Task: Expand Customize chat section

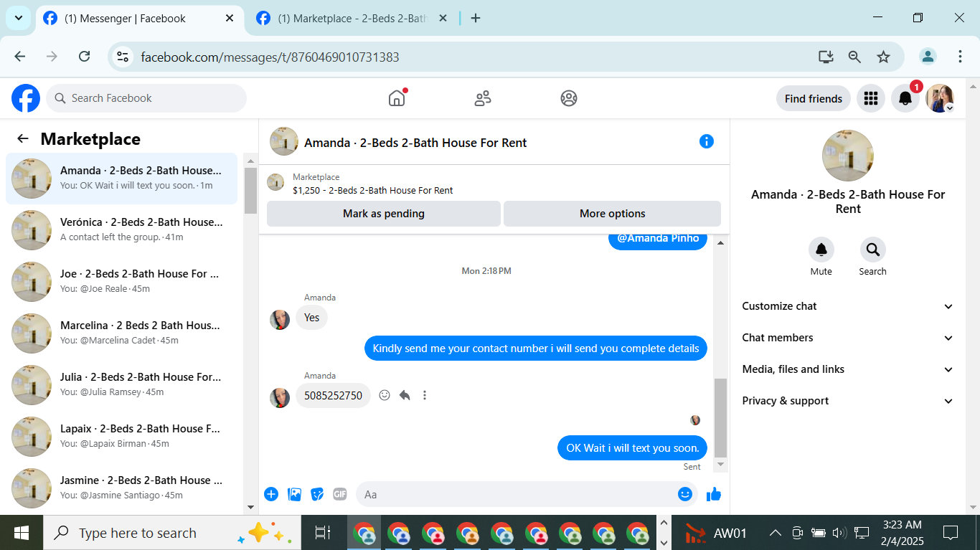Action: pos(848,306)
